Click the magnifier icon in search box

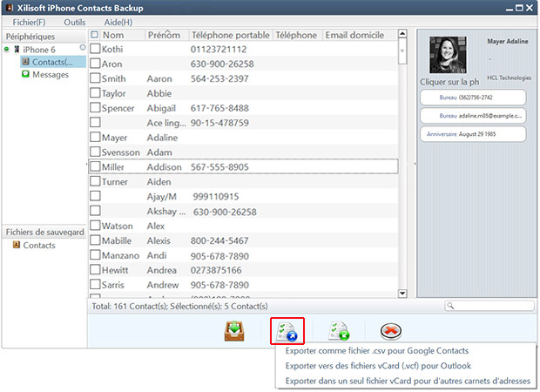pos(450,306)
